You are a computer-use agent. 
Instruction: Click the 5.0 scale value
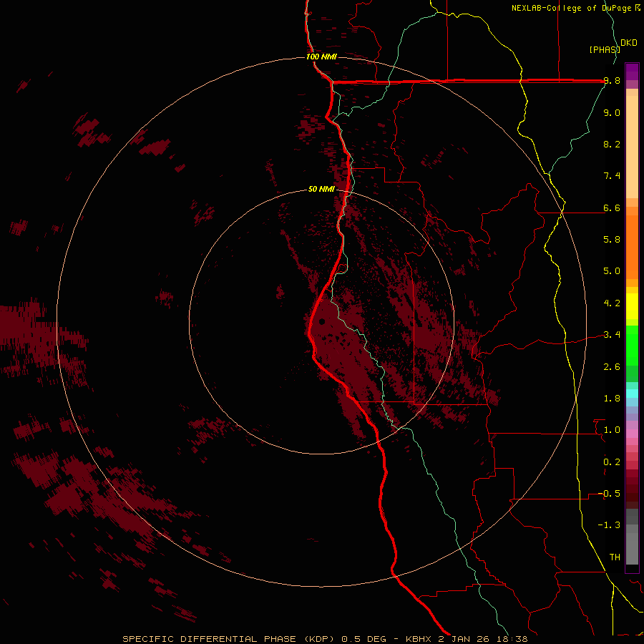click(x=612, y=271)
